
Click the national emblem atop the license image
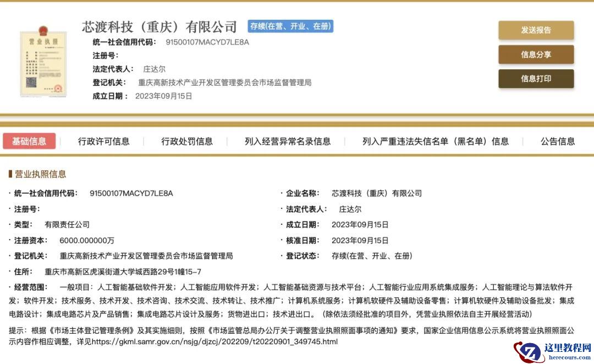point(44,31)
